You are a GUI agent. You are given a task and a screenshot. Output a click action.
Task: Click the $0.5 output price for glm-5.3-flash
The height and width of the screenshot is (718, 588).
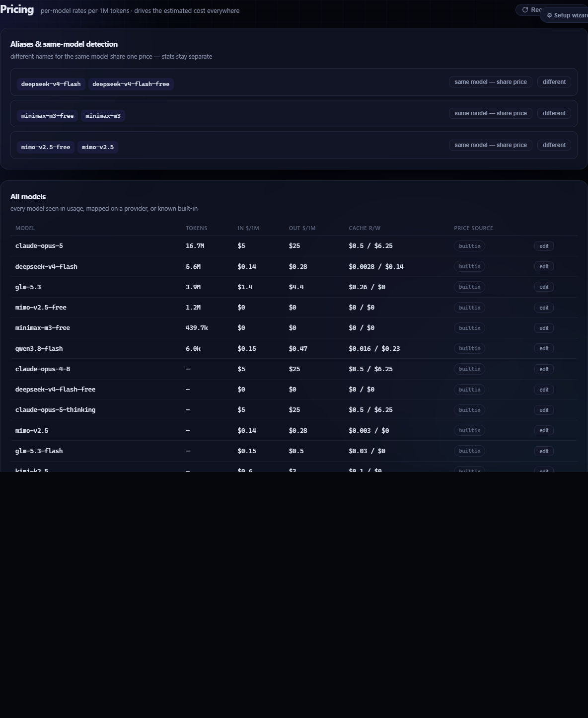(296, 451)
